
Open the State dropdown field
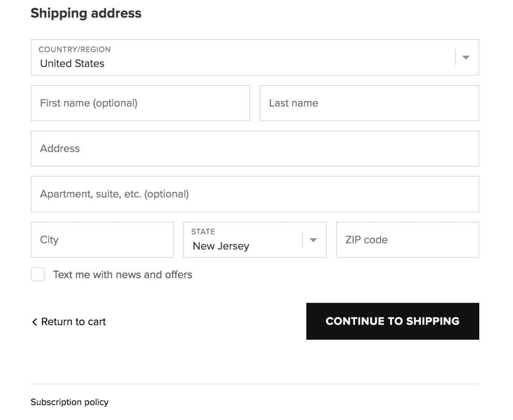point(244,240)
